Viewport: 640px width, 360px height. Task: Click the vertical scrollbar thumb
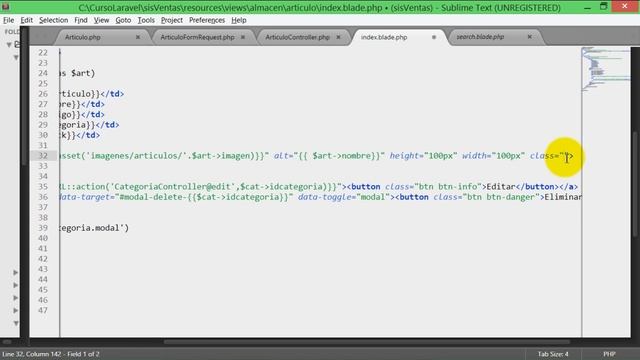coord(635,183)
